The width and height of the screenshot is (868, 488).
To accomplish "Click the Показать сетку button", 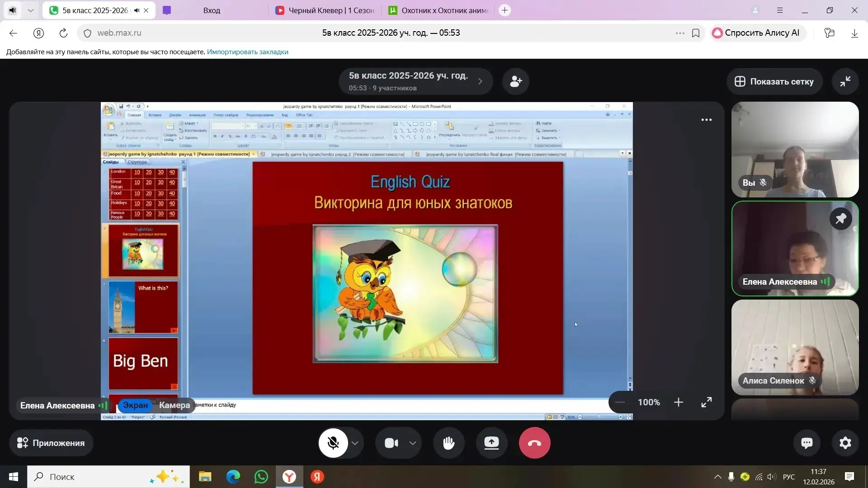I will coord(774,81).
